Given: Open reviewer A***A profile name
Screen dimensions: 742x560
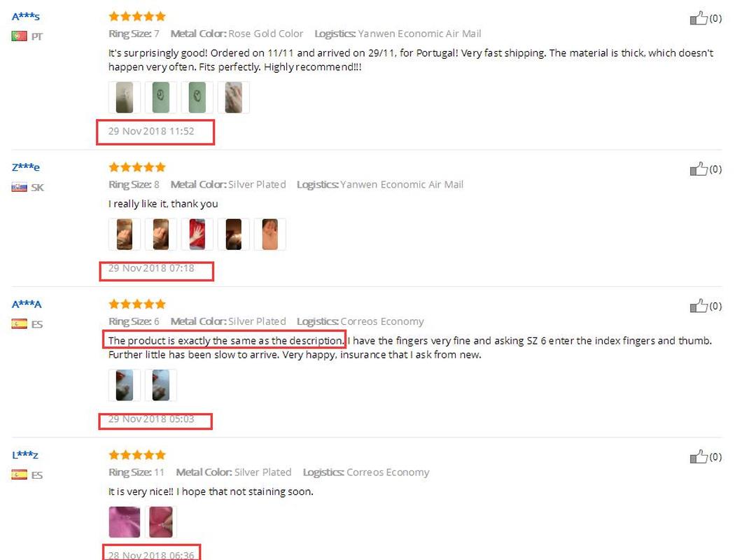Looking at the screenshot, I should [x=27, y=304].
